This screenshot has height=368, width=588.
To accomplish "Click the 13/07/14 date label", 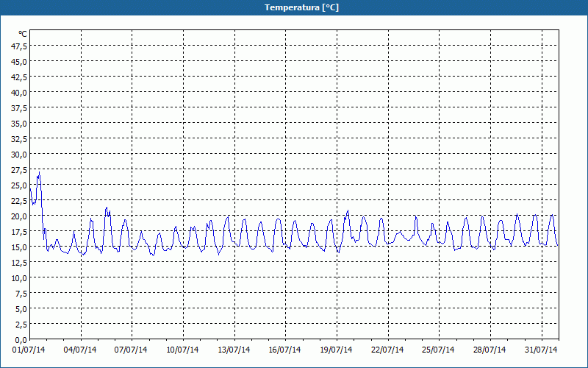I will 234,350.
